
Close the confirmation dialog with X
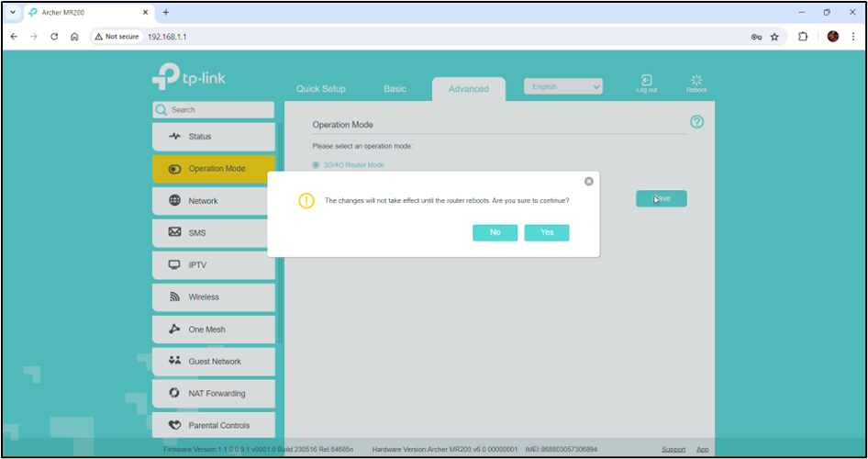589,182
